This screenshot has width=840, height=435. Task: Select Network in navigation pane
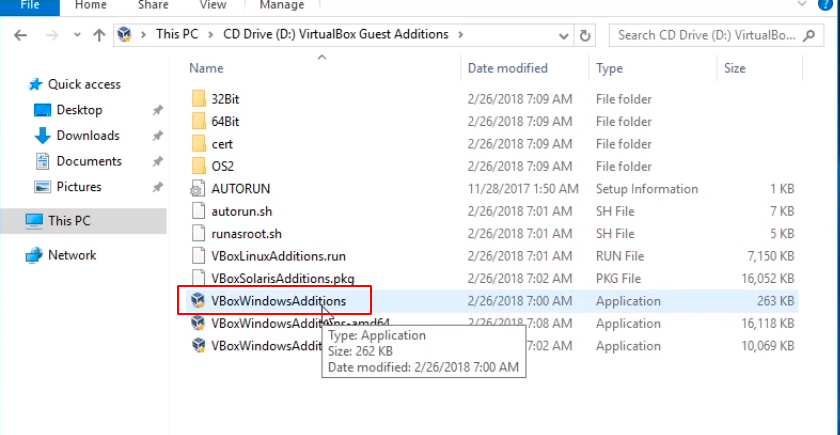pyautogui.click(x=72, y=255)
